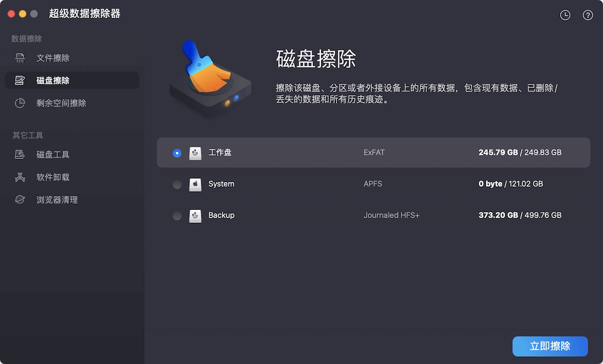Image resolution: width=603 pixels, height=364 pixels.
Task: Click the disk tools icon in sidebar
Action: (x=20, y=155)
